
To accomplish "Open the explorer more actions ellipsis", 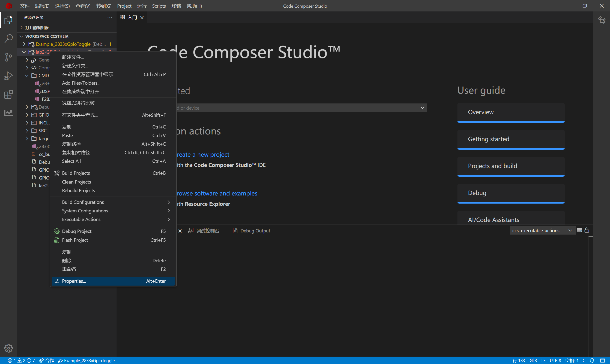I will [110, 17].
